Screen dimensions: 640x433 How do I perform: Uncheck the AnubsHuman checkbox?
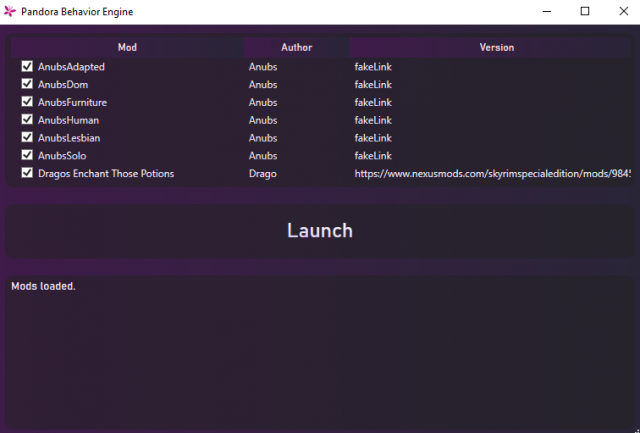27,120
